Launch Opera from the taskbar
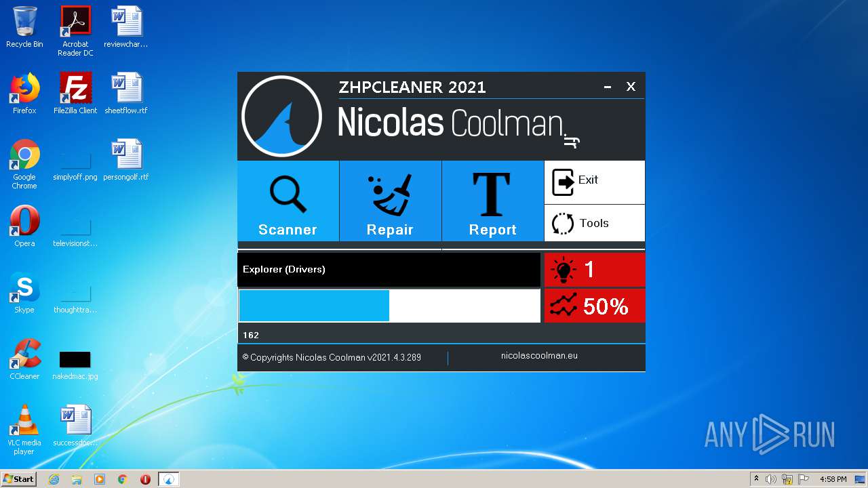Screen dimensions: 868x488 coord(145,479)
